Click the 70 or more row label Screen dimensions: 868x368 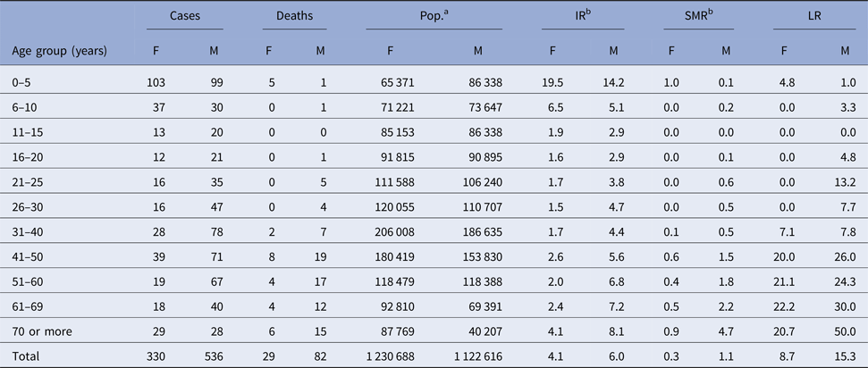pyautogui.click(x=40, y=330)
